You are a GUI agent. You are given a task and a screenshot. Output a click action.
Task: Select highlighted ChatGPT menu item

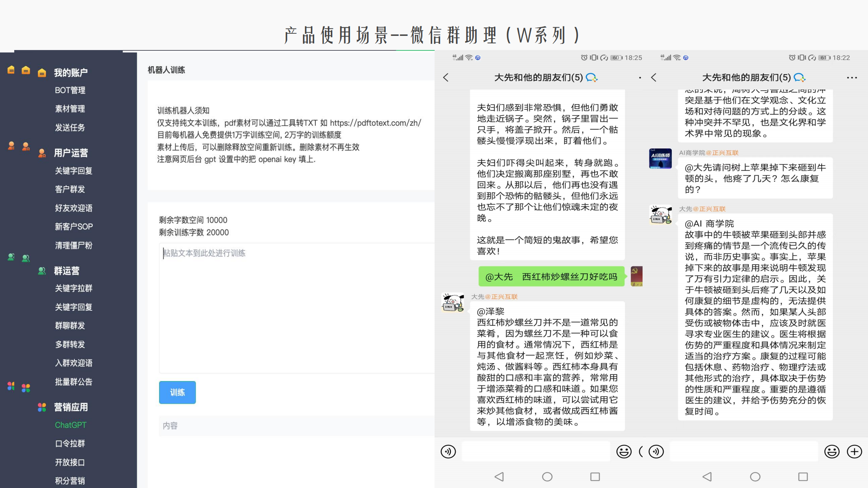coord(71,425)
